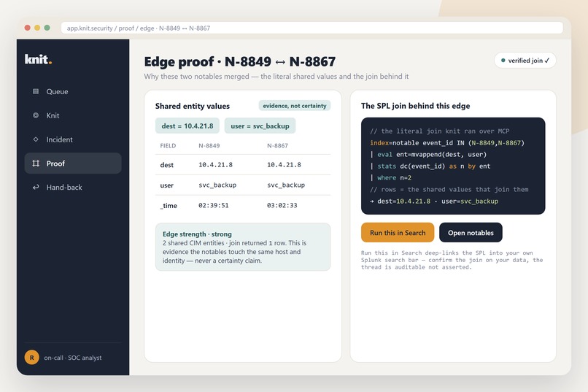
Task: Click the Run this in Search help note
Action: [x=452, y=260]
